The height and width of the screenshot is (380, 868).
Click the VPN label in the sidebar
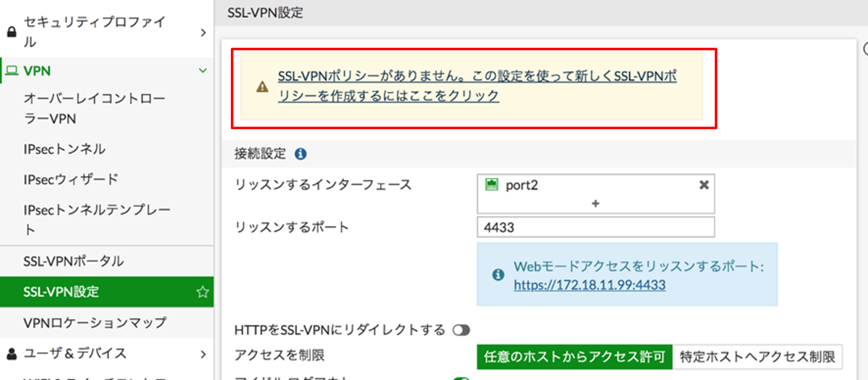(x=37, y=71)
